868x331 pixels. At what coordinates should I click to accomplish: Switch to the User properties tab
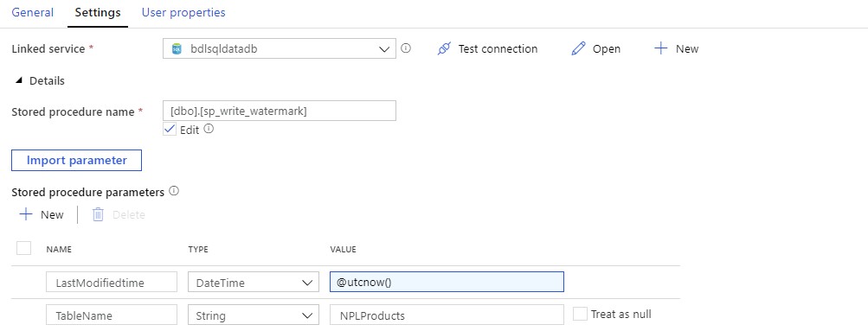[x=183, y=12]
